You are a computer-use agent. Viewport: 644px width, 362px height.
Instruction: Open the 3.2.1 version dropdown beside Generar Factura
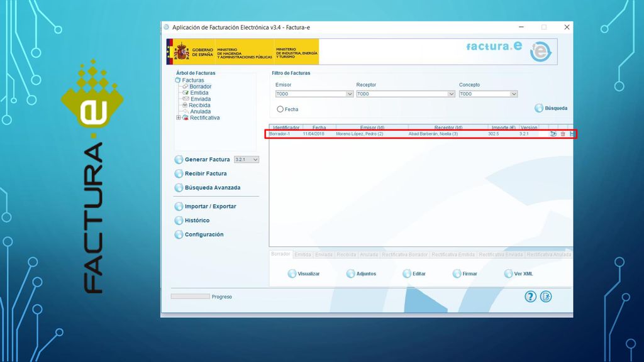247,159
